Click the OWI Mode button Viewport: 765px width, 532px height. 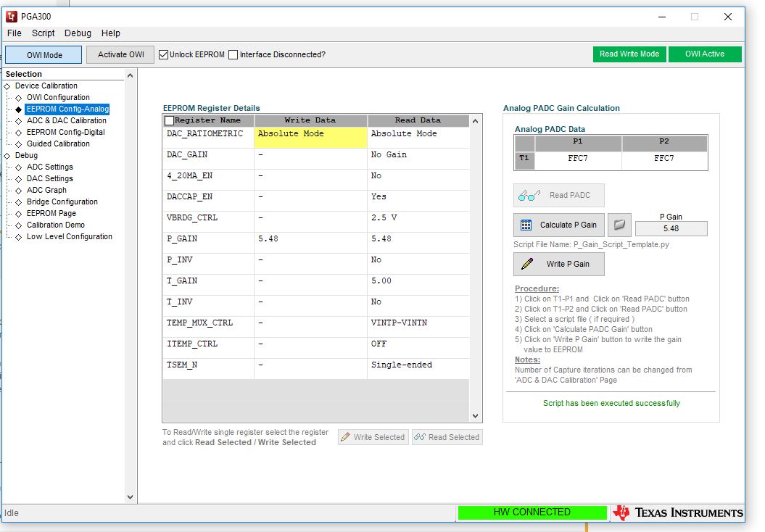coord(44,54)
